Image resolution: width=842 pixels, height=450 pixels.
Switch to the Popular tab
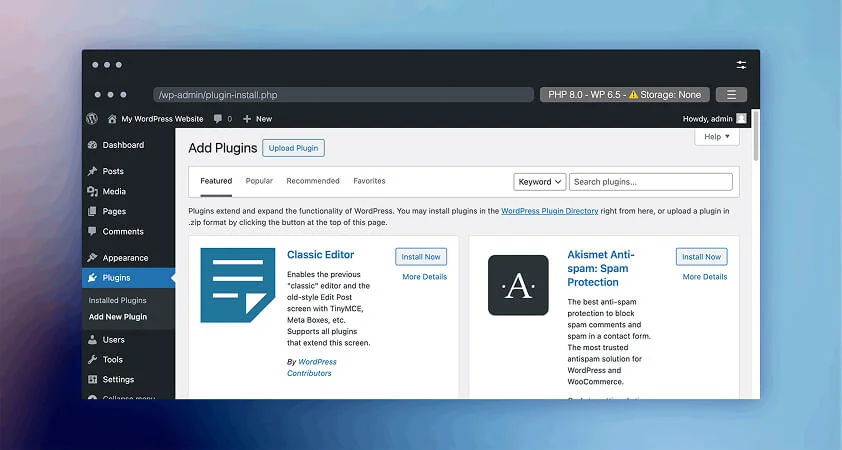point(259,181)
